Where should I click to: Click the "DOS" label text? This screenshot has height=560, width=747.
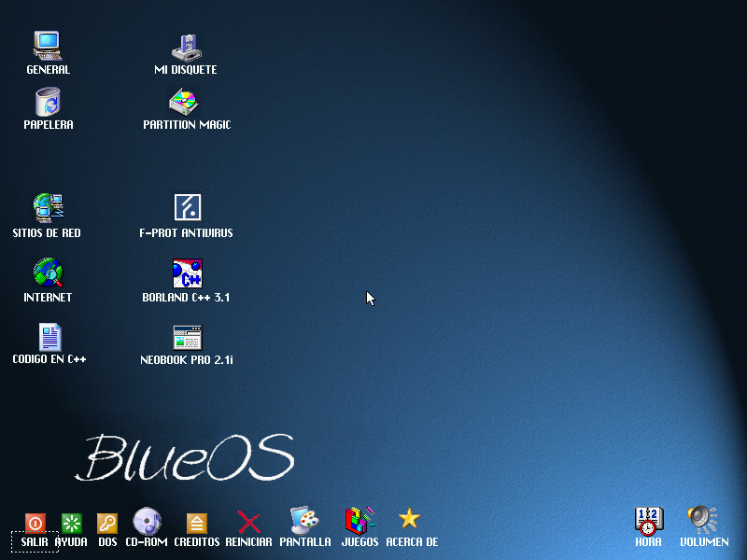[x=107, y=542]
